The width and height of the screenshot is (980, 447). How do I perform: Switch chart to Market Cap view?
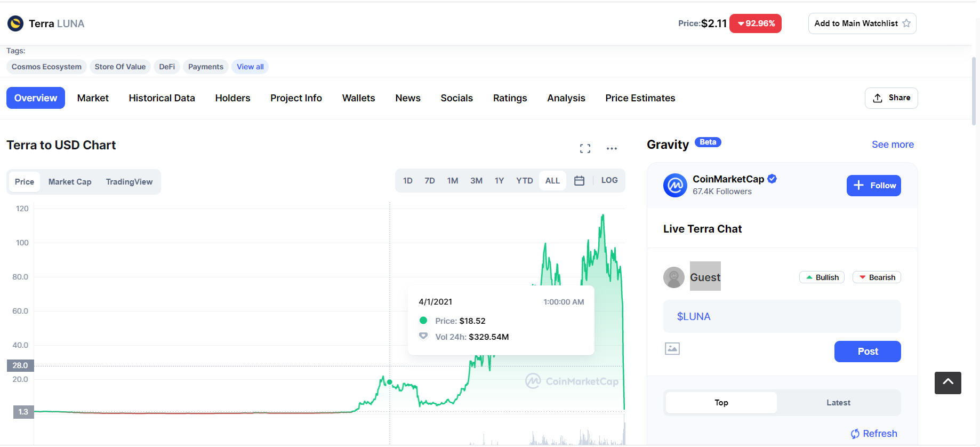(x=70, y=182)
